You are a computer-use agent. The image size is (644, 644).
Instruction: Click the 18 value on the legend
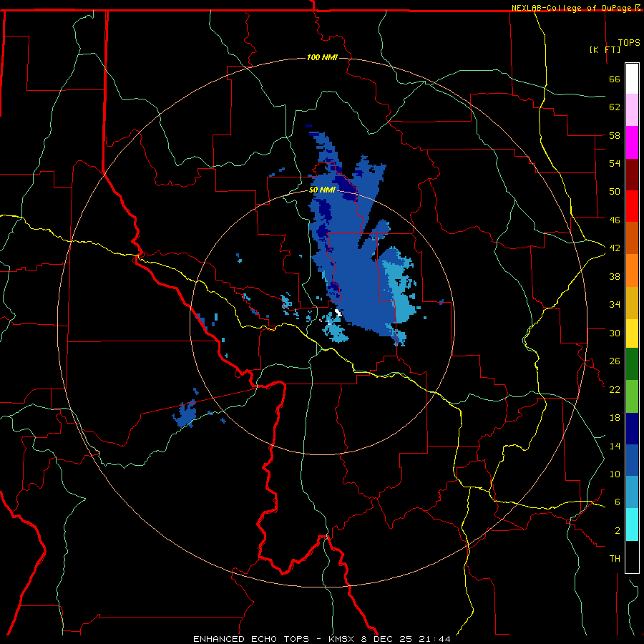point(615,418)
